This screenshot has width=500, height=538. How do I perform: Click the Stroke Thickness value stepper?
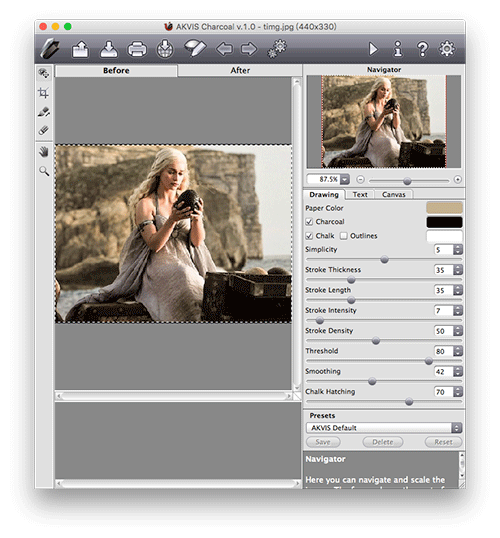tap(458, 270)
